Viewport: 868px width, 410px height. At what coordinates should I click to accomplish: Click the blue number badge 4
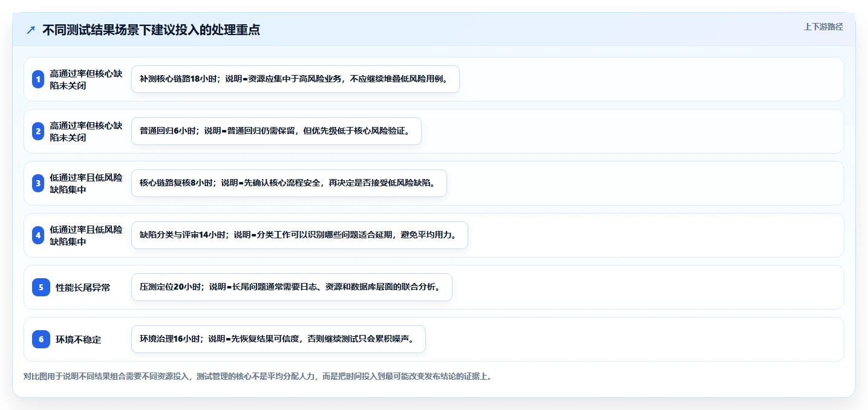(38, 235)
